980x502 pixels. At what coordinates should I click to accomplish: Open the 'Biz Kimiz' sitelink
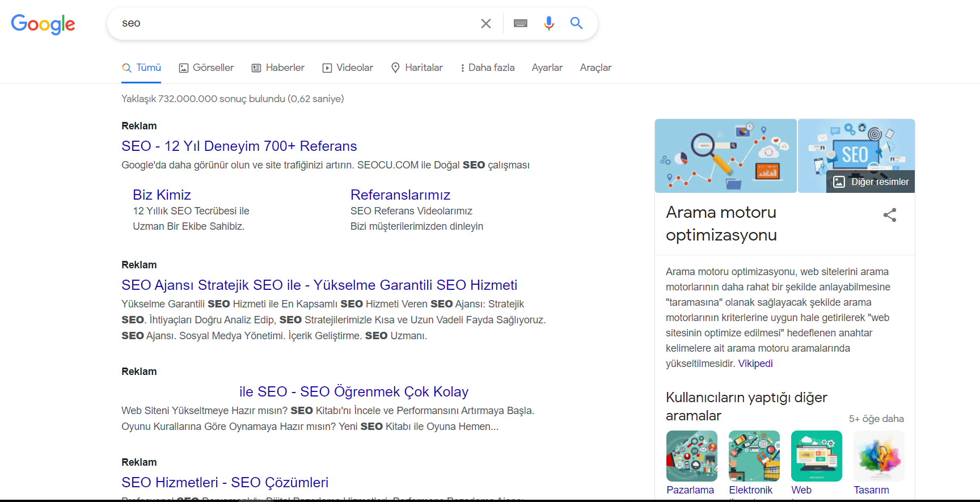click(x=162, y=195)
